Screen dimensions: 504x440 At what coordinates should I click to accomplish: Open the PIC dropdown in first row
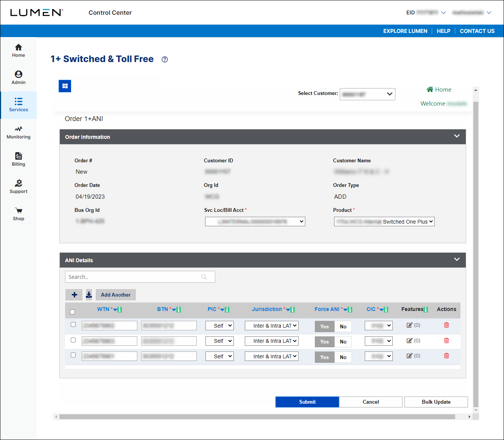point(219,326)
